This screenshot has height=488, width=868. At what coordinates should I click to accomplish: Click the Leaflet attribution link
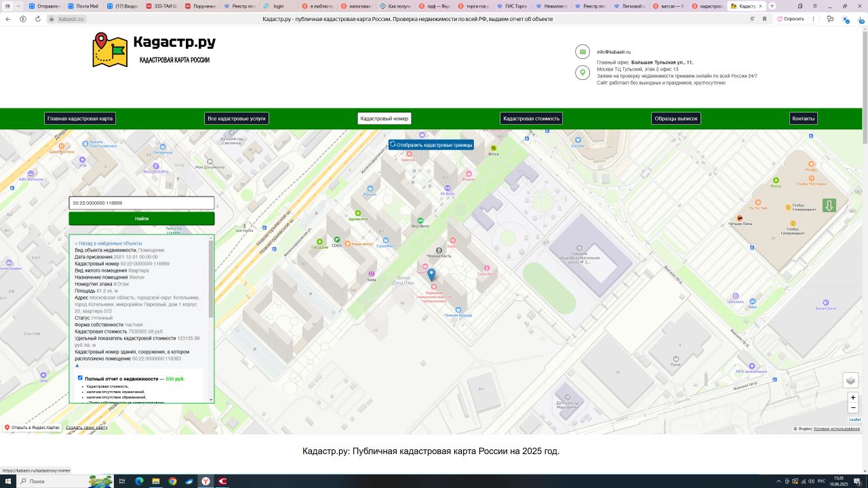click(x=854, y=420)
